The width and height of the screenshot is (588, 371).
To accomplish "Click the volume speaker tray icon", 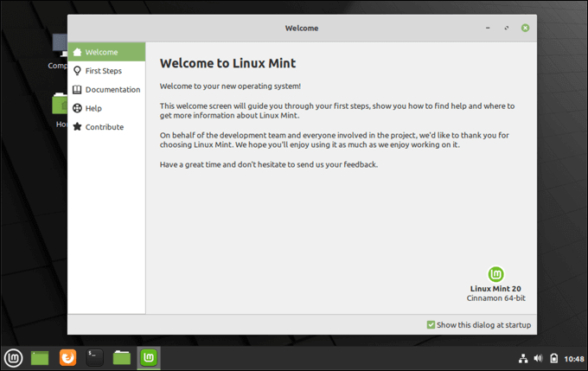I will tap(538, 359).
